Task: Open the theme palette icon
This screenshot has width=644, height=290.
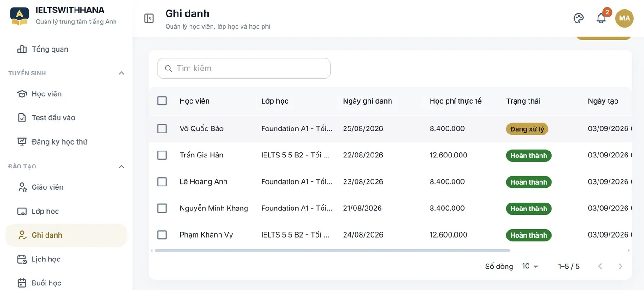Action: pyautogui.click(x=578, y=18)
